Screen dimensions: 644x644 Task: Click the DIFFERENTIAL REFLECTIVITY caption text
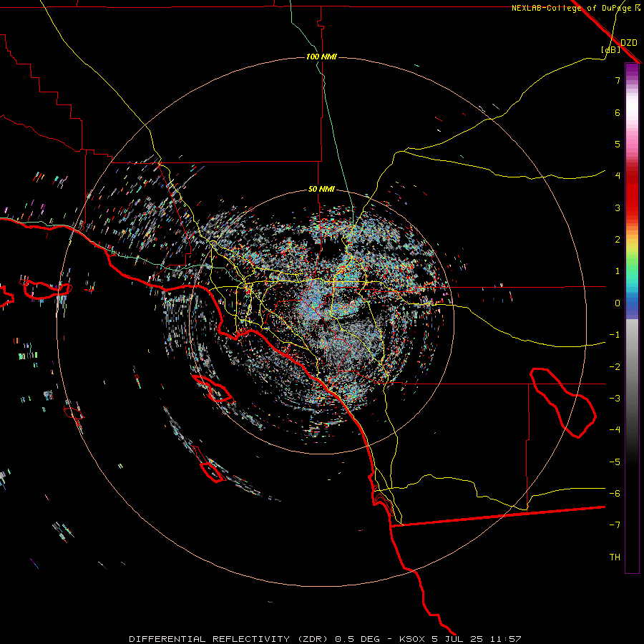(x=208, y=639)
